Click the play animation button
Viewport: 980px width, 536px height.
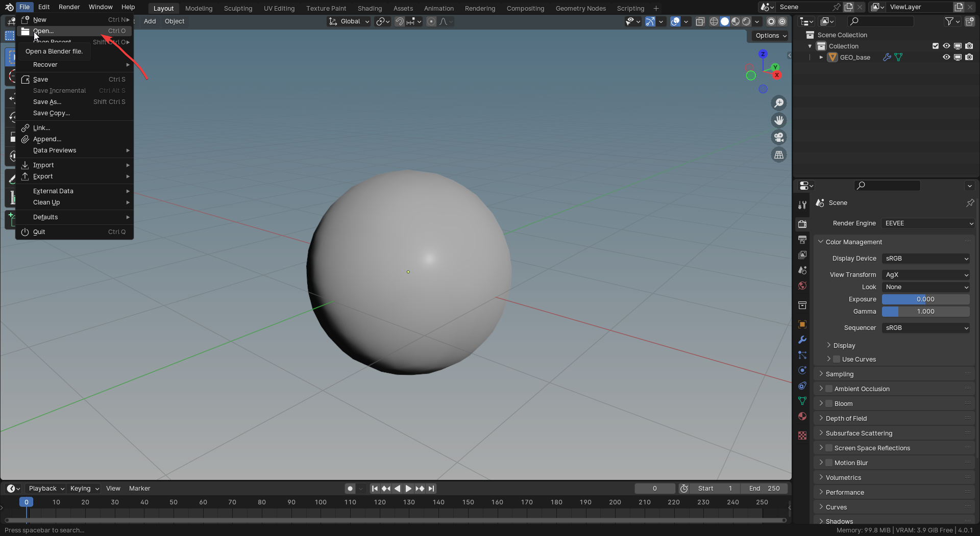[x=408, y=489]
